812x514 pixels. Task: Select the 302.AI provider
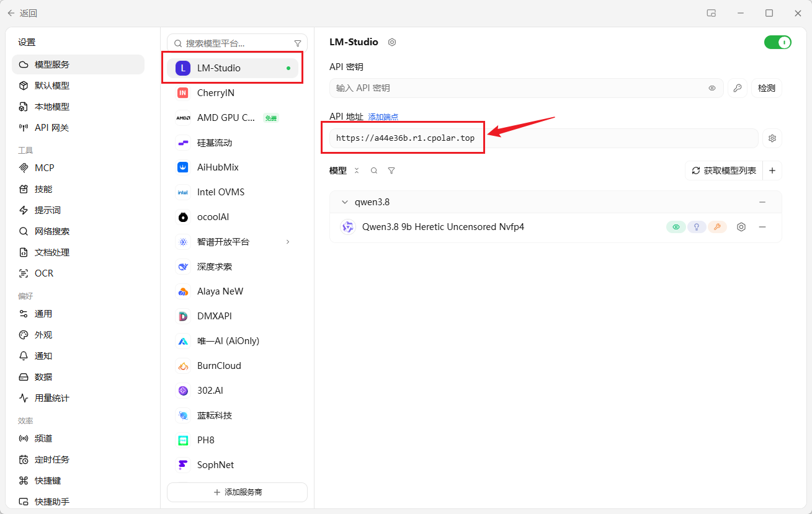click(233, 391)
